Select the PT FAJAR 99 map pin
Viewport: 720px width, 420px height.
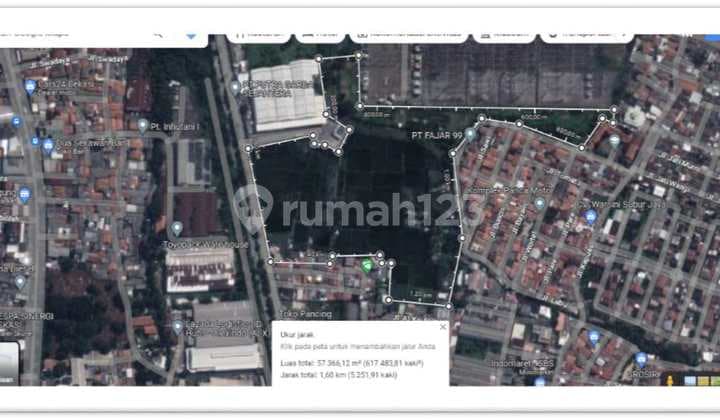pyautogui.click(x=470, y=134)
